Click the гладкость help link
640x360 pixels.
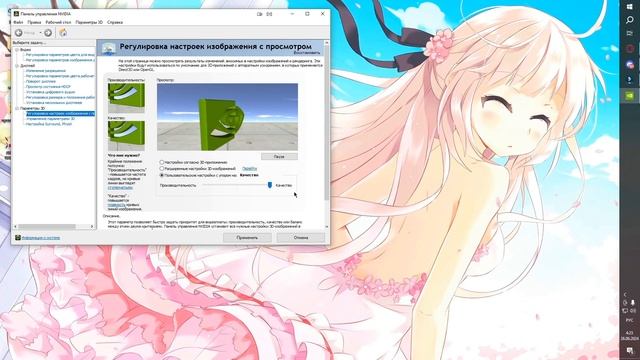click(116, 205)
